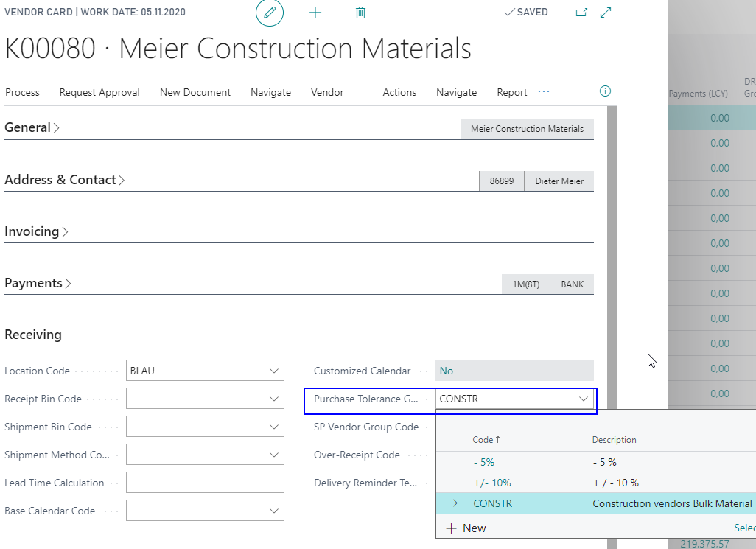Open the Navigate menu next to Actions

456,92
